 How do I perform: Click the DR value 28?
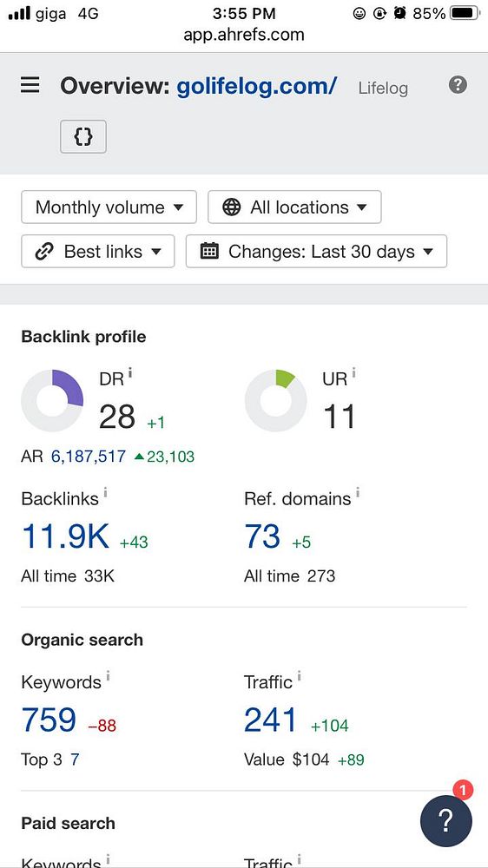[117, 417]
